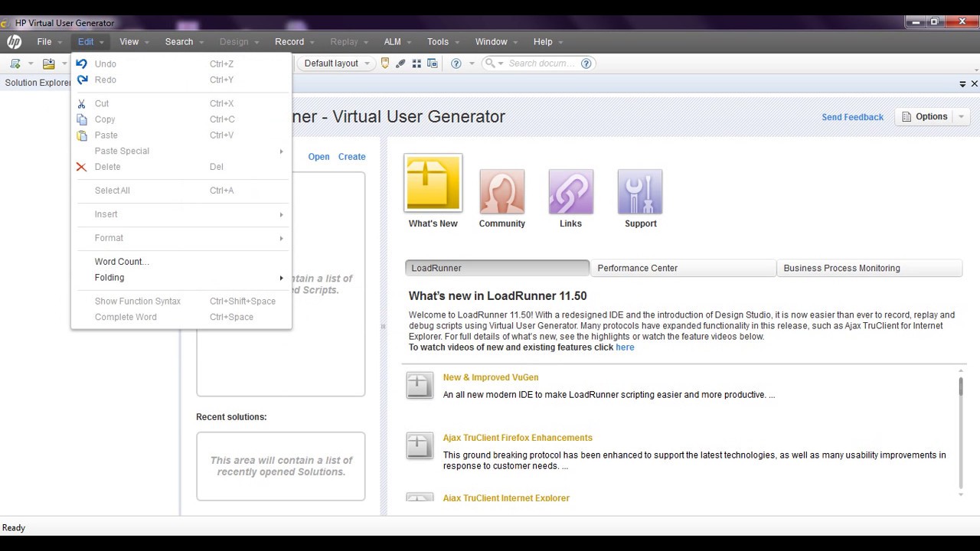Click the four-squares grid toolbar icon
Viewport: 980px width, 551px height.
coord(417,64)
